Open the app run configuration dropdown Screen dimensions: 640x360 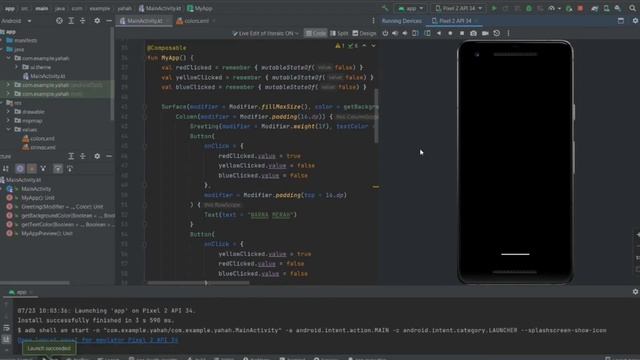[x=410, y=8]
